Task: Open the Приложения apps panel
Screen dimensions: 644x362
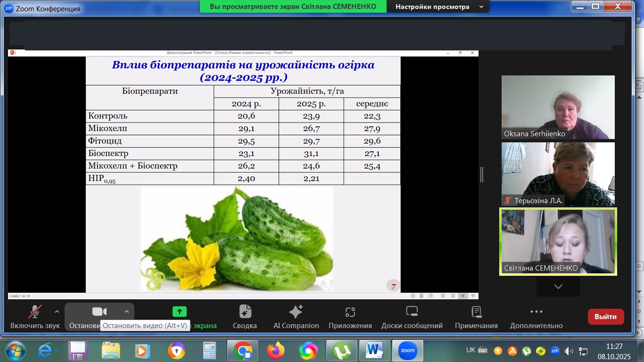Action: click(350, 312)
